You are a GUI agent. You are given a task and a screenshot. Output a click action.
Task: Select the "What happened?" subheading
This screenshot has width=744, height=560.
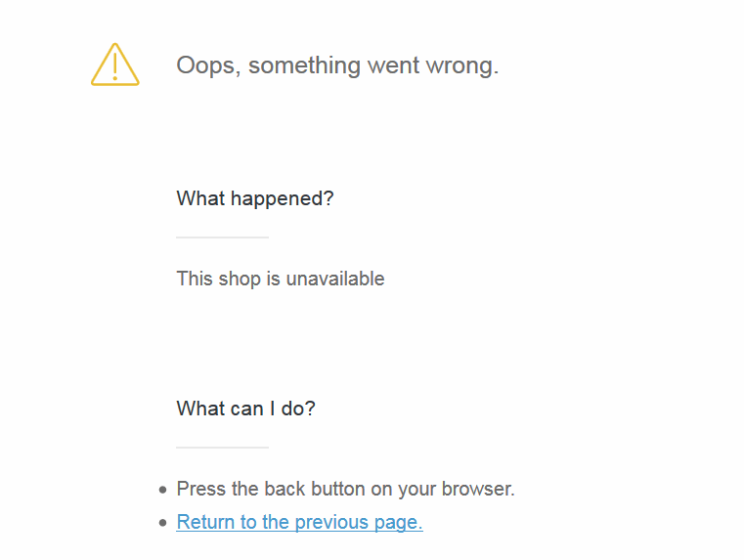click(255, 198)
